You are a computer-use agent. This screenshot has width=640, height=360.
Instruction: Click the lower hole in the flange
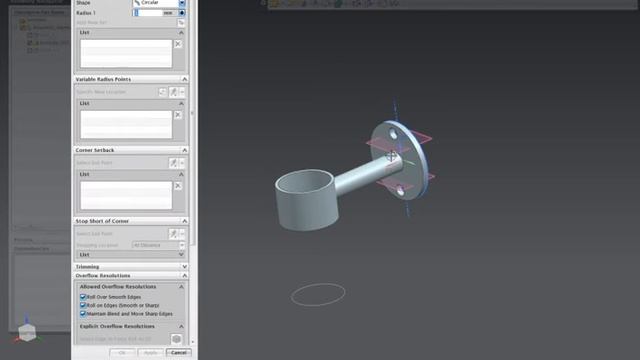point(400,191)
